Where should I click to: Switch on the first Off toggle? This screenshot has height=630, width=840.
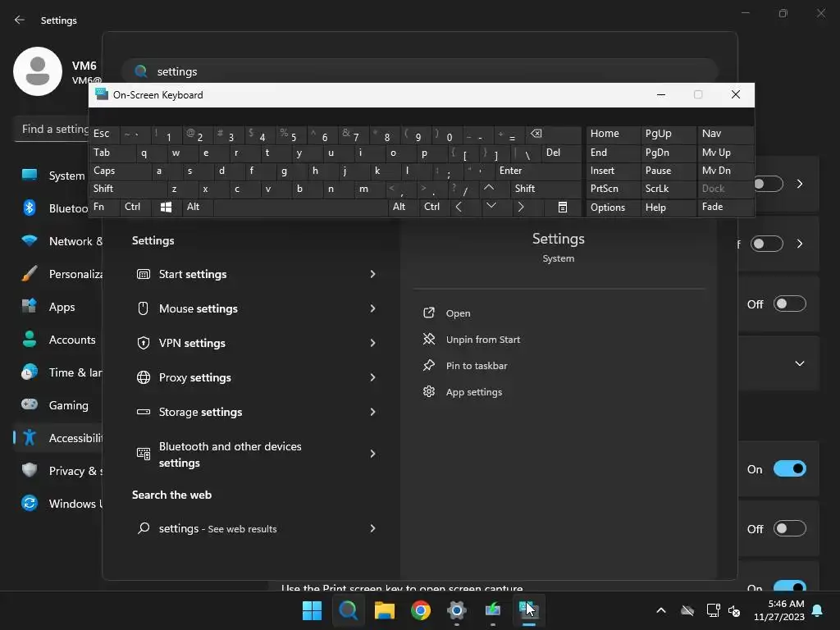tap(790, 304)
